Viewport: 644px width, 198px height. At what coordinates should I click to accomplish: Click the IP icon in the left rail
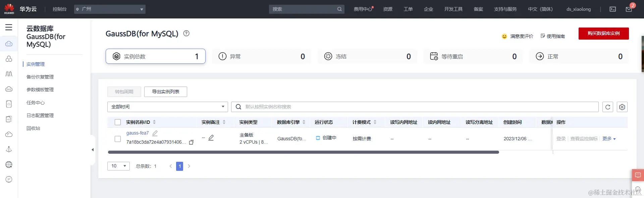[9, 179]
